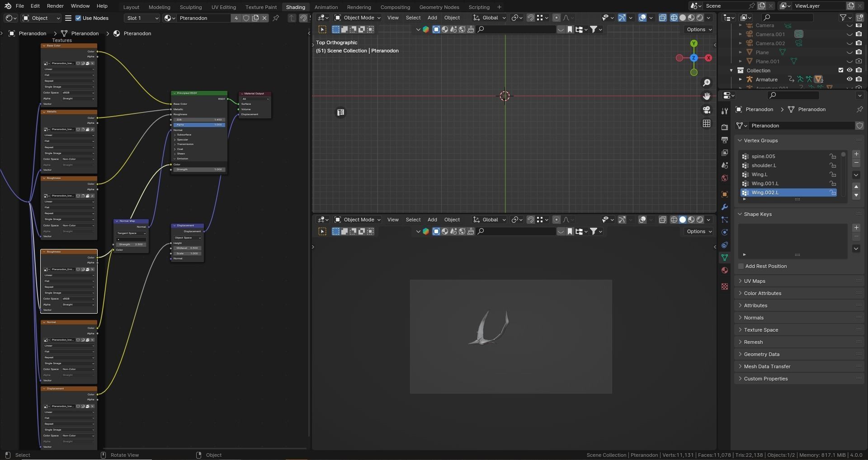Open Object Mode dropdown in top viewport
The width and height of the screenshot is (868, 460).
coord(357,18)
